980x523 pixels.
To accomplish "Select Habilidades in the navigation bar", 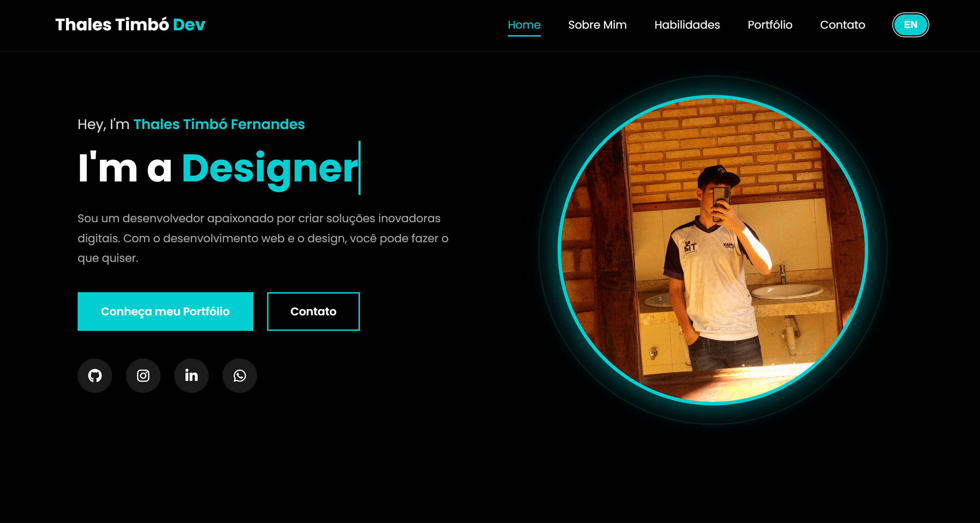I will coord(687,25).
